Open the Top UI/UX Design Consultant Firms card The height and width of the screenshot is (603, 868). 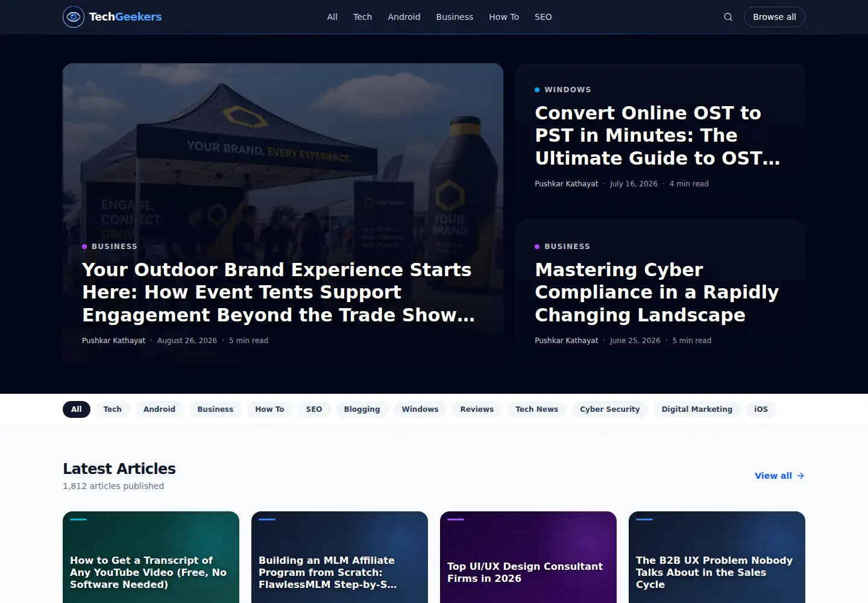tap(528, 557)
